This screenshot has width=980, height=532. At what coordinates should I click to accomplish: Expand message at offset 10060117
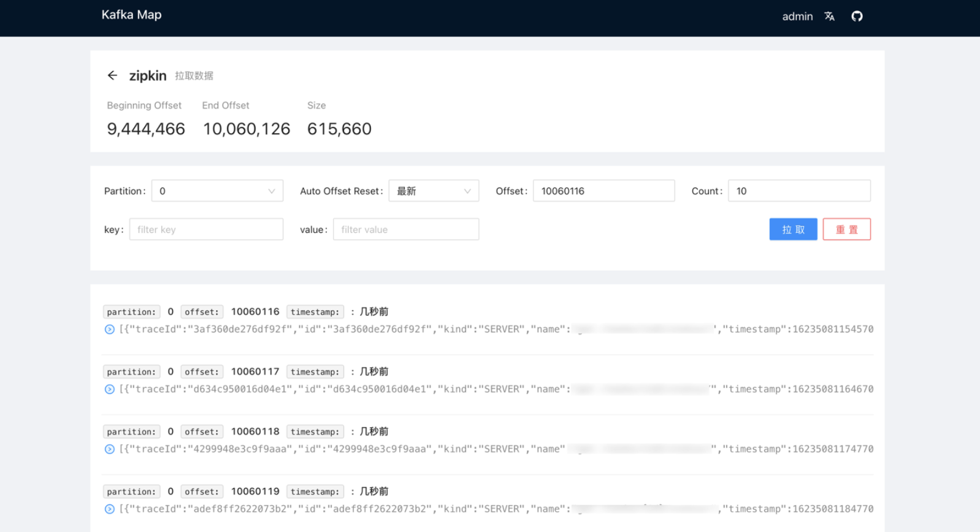(x=110, y=390)
